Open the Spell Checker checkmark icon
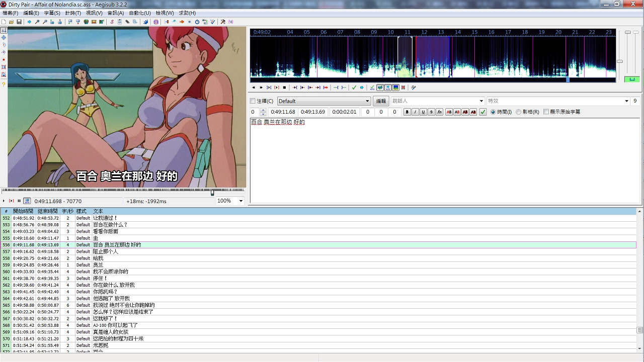Screen dimensions: 644x362 213,22
